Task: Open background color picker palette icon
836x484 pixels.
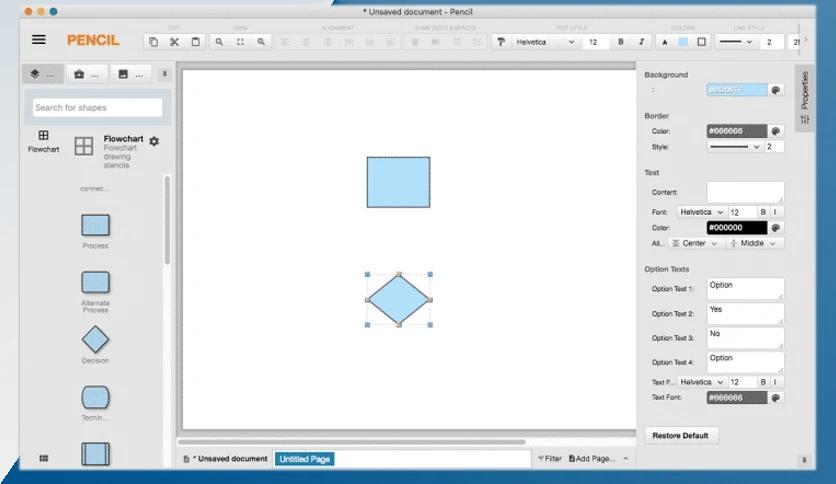Action: coord(776,90)
